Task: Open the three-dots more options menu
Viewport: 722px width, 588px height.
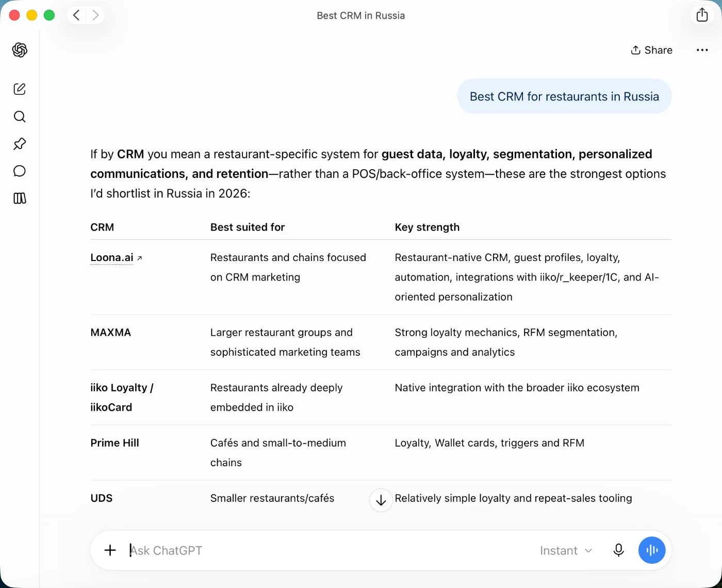Action: [x=702, y=50]
